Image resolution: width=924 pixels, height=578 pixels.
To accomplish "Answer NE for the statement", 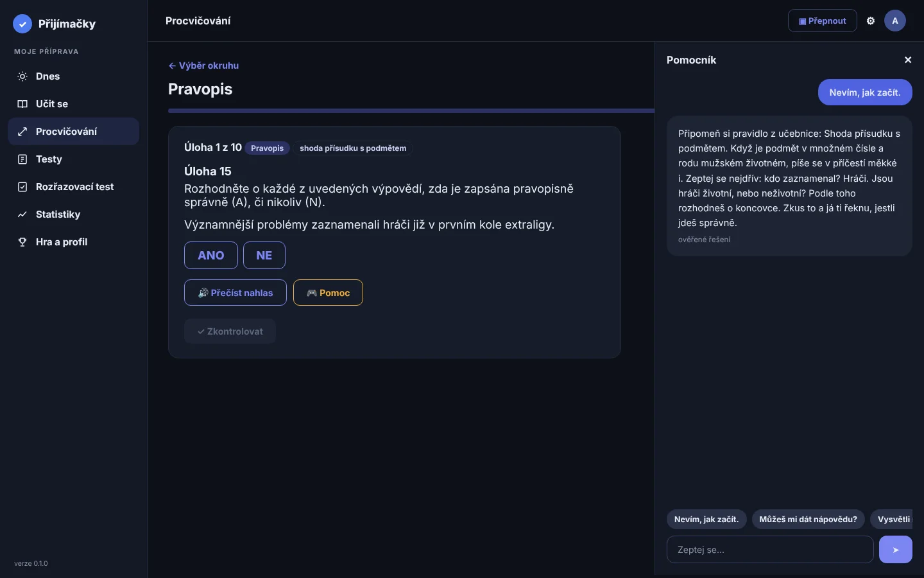I will 264,256.
